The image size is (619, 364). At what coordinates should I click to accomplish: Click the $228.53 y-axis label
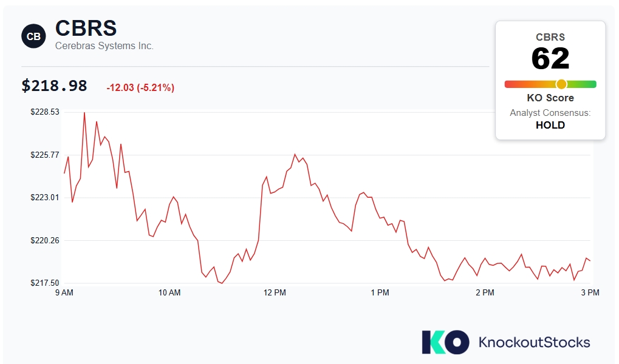point(45,112)
